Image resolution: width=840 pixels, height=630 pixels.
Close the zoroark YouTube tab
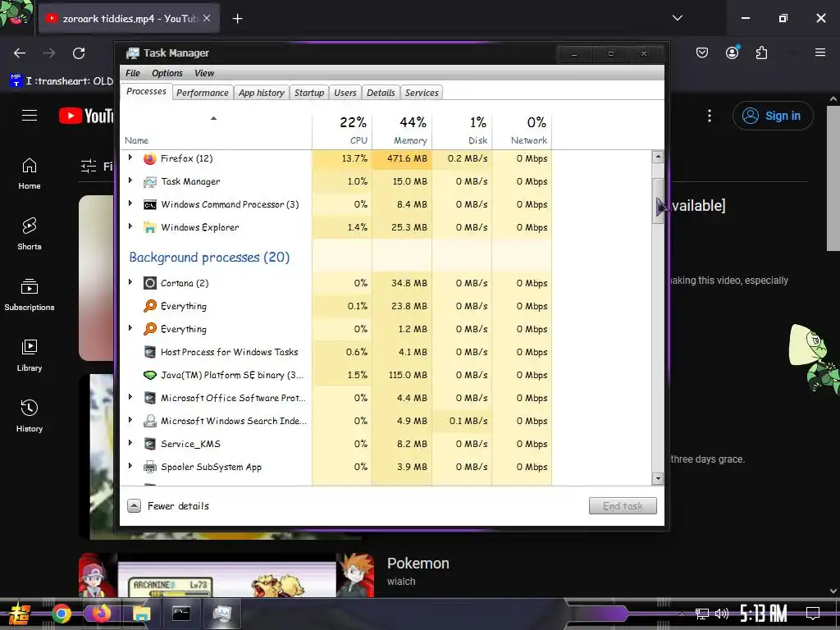[207, 18]
